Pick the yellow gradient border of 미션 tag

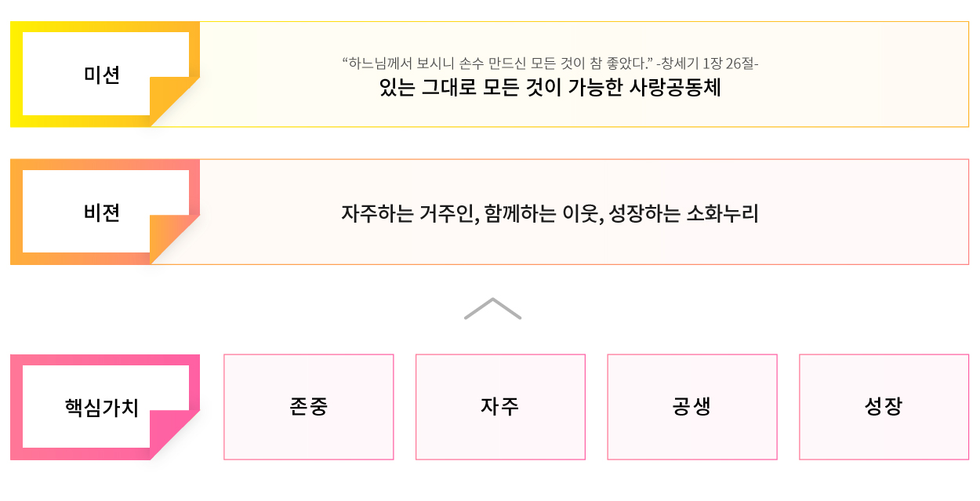pos(16,74)
